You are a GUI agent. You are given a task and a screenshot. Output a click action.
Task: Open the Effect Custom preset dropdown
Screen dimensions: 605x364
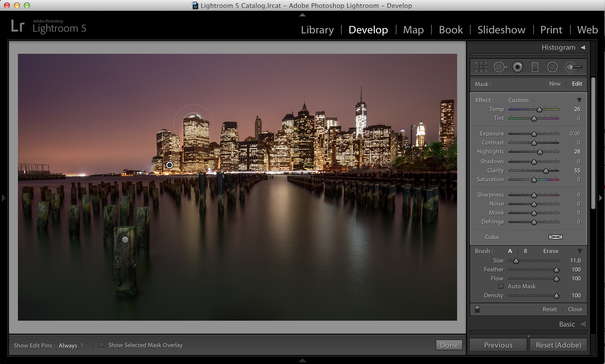[x=521, y=100]
